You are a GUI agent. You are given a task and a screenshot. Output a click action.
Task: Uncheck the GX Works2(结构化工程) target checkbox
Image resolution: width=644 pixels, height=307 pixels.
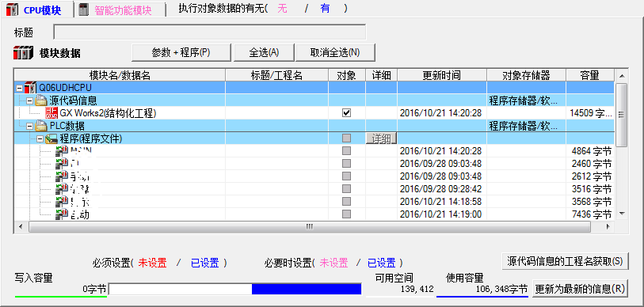(347, 113)
